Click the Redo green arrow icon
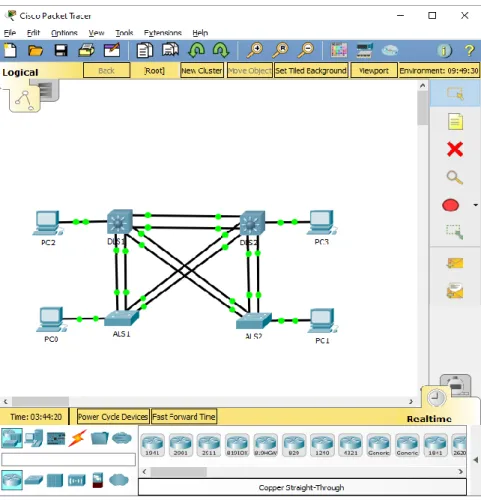This screenshot has width=481, height=500. 221,50
